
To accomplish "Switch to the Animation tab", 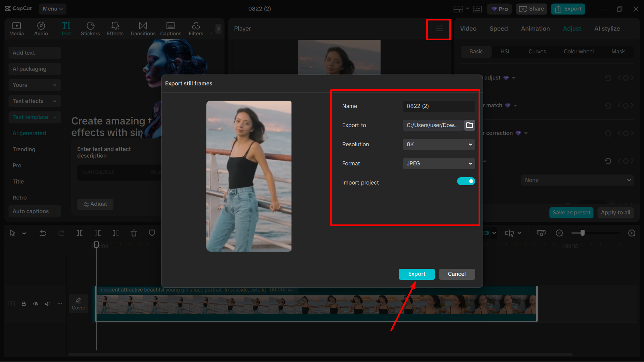I will [x=535, y=29].
